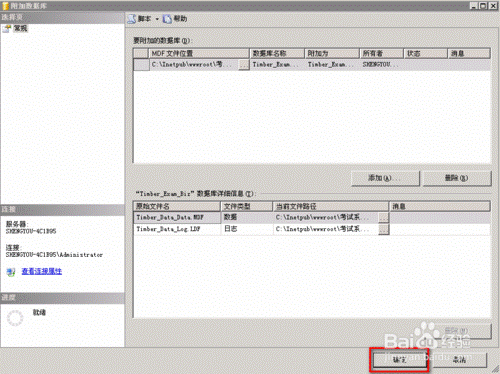This screenshot has height=374, width=500.
Task: Click the Timber_Exam database name cell
Action: tap(277, 64)
